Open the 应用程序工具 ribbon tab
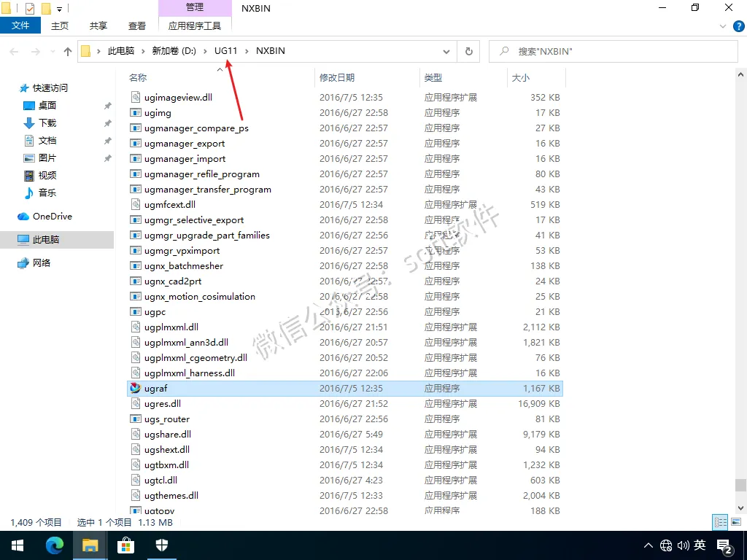This screenshot has height=560, width=747. [195, 26]
